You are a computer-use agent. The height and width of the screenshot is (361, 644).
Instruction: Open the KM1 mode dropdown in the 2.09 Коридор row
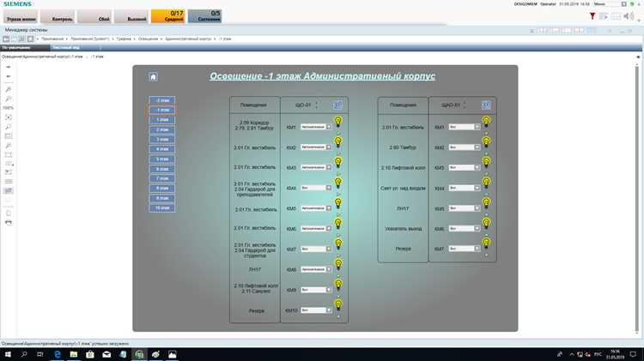click(x=316, y=127)
